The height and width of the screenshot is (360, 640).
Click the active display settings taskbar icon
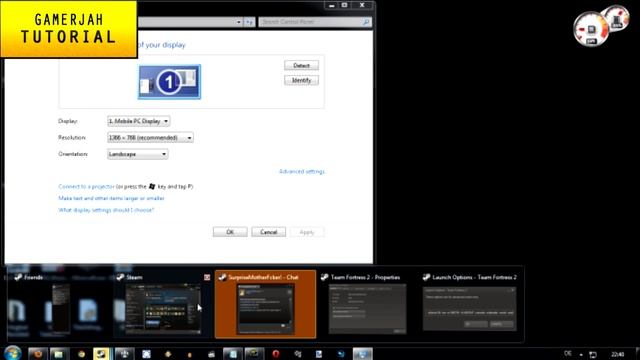point(362,354)
